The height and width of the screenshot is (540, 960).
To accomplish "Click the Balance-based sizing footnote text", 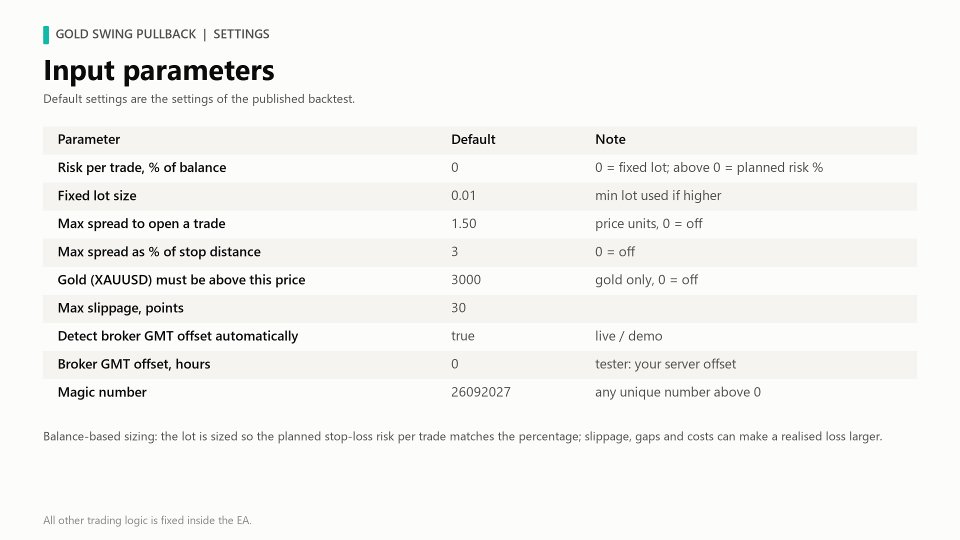I will pyautogui.click(x=462, y=437).
